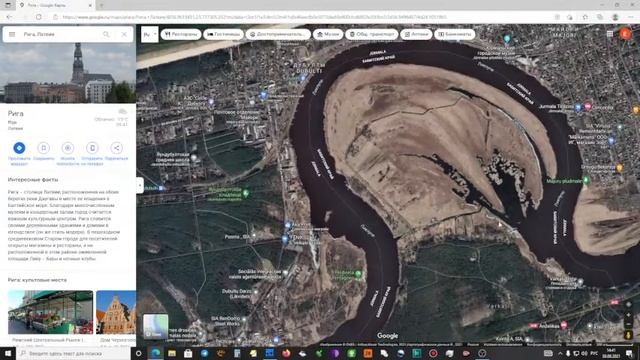Select the Рестораны filter chip
The width and height of the screenshot is (640, 360).
click(181, 34)
